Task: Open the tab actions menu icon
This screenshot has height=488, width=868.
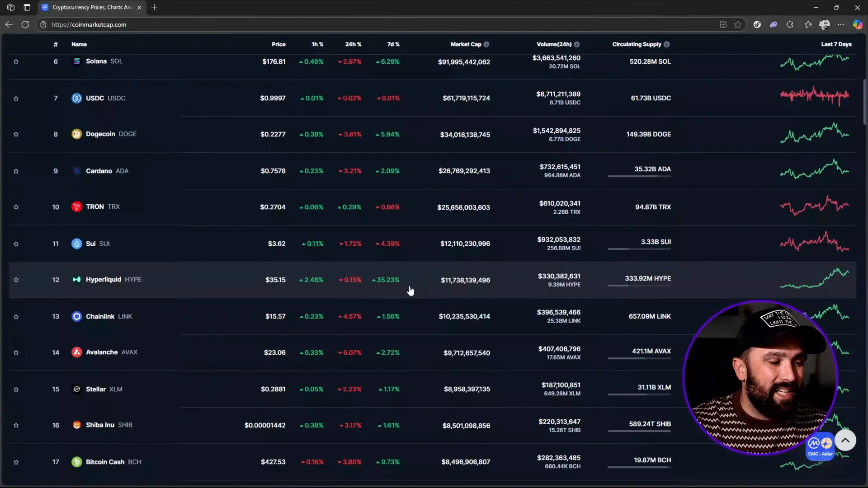Action: tap(27, 7)
